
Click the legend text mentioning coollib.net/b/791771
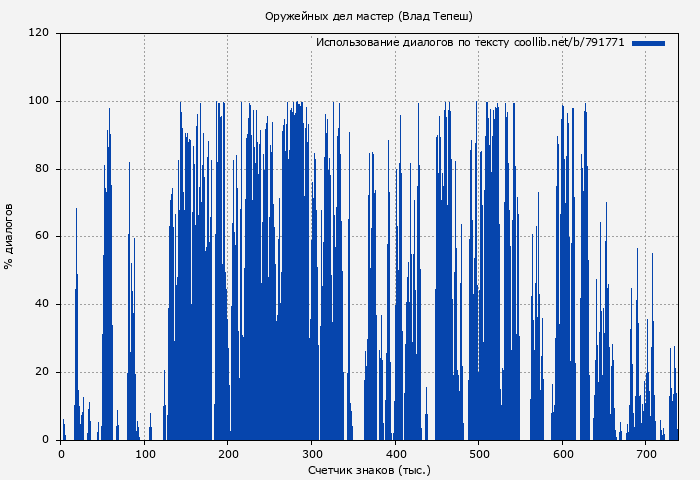pyautogui.click(x=470, y=43)
